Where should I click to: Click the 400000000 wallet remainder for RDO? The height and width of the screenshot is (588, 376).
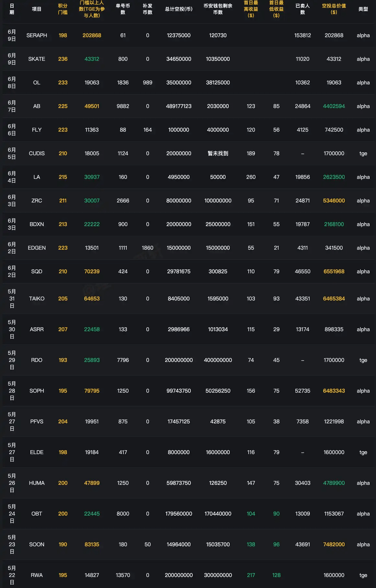[x=218, y=360]
